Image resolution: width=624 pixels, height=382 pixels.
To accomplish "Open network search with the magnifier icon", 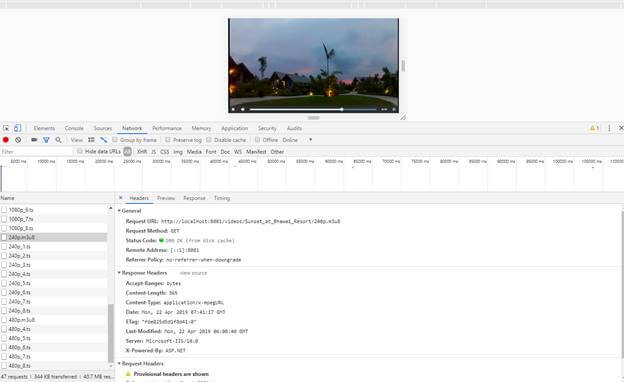I will [58, 140].
